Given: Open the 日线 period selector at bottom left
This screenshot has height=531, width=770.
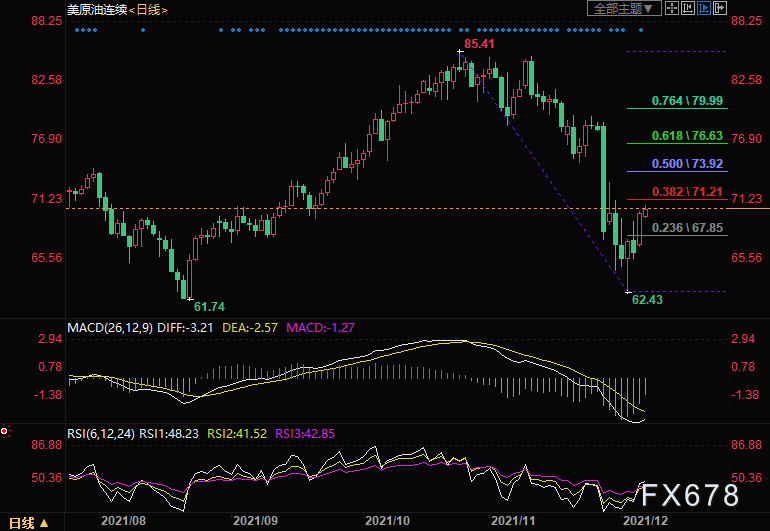Looking at the screenshot, I should pos(28,524).
